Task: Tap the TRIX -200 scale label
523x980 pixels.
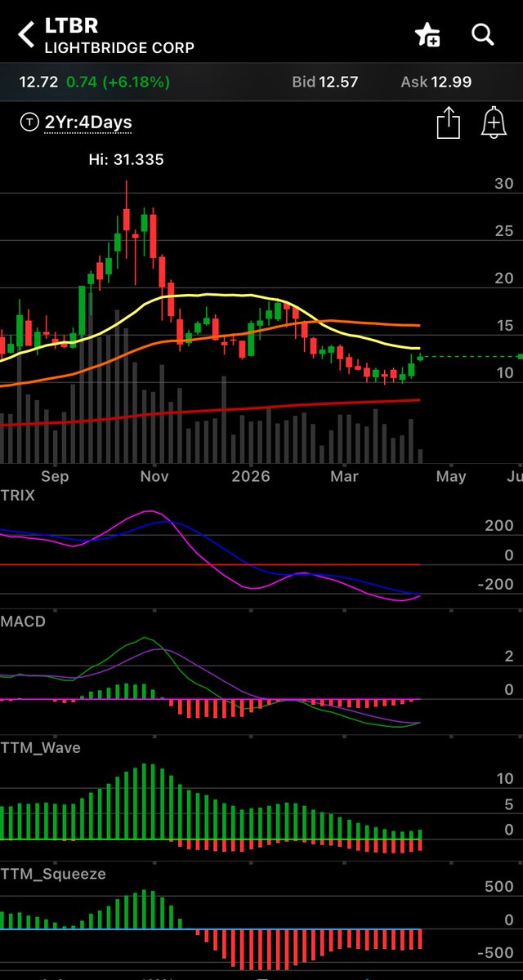Action: coord(497,585)
